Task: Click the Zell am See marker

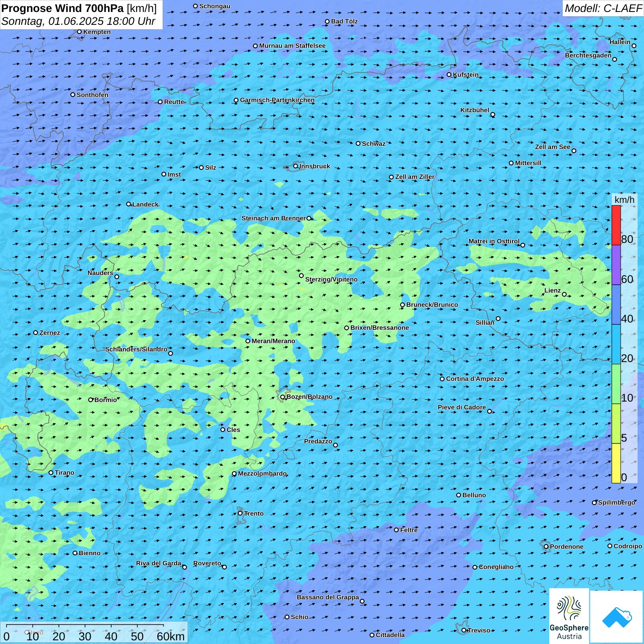Action: (574, 151)
